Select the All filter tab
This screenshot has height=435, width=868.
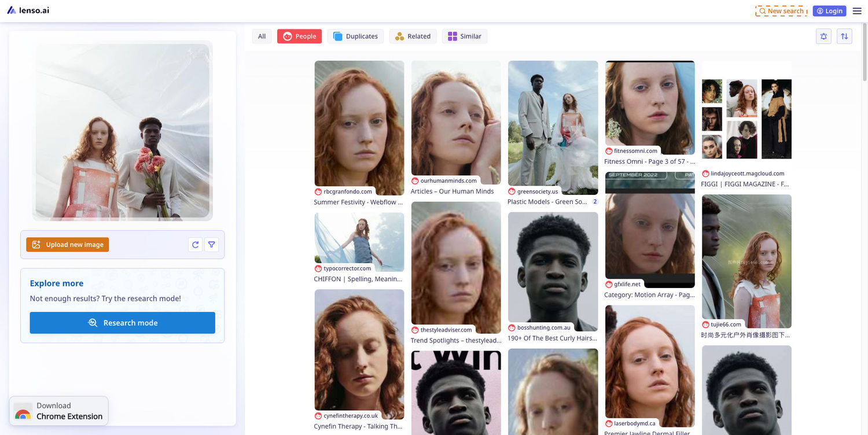[x=262, y=36]
